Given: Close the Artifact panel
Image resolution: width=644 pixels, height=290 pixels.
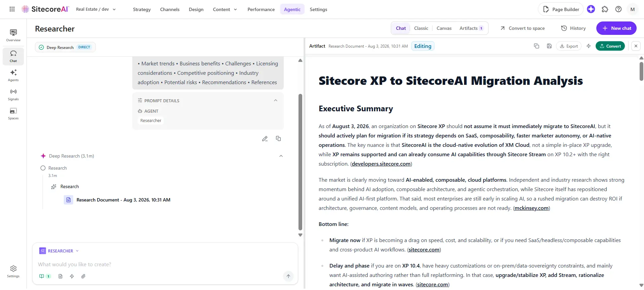Looking at the screenshot, I should pos(636,46).
